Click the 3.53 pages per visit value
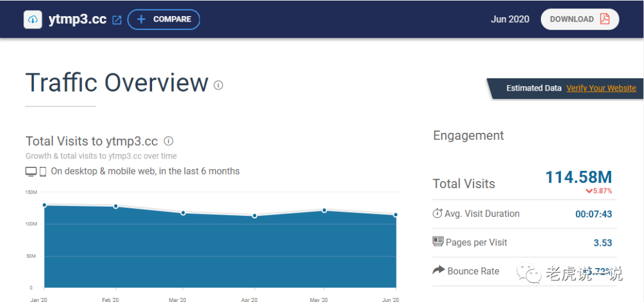644x302 pixels. click(x=602, y=243)
